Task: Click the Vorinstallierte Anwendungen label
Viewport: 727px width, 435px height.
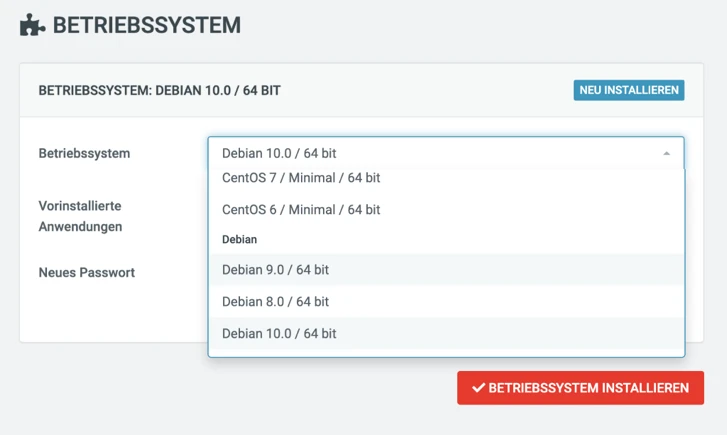Action: pyautogui.click(x=80, y=216)
